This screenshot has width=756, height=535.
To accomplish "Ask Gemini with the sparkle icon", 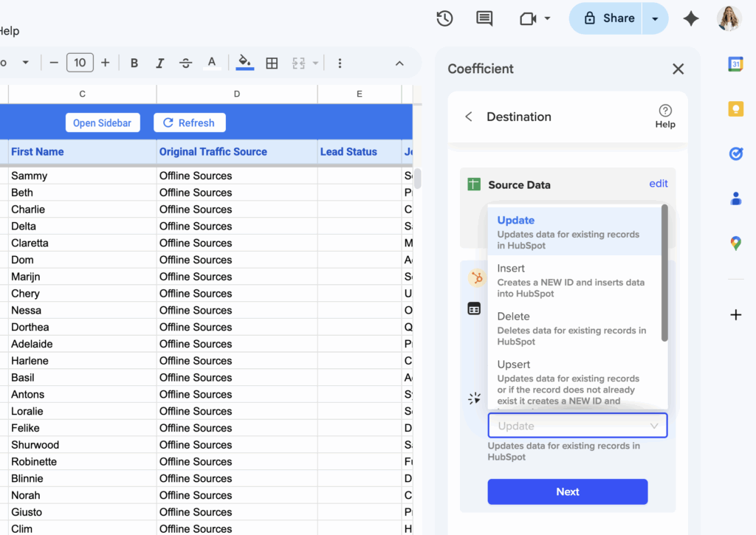I will (x=691, y=18).
